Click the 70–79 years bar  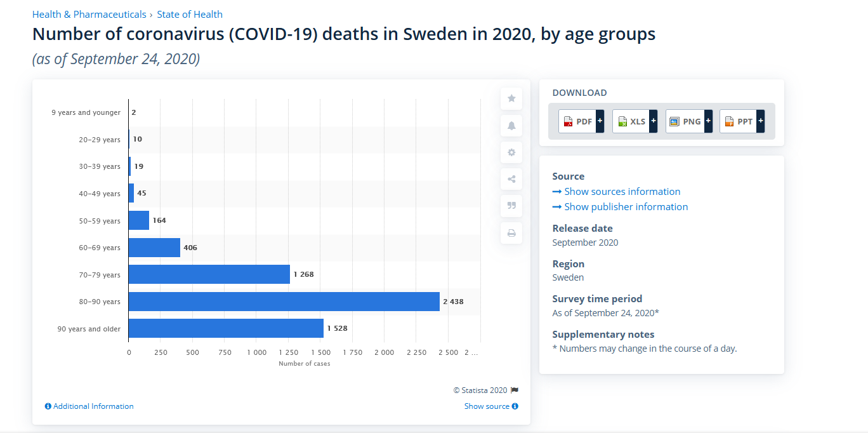pyautogui.click(x=209, y=274)
